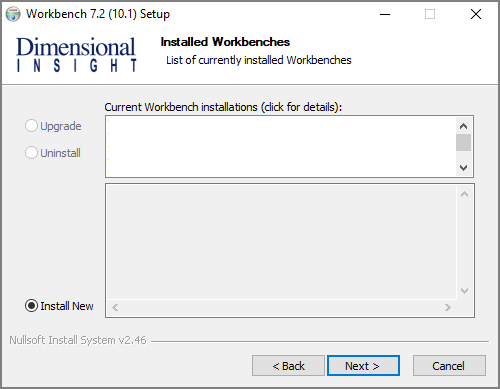Viewport: 500px width, 389px height.
Task: Click the details pane down arrow
Action: pos(464,291)
